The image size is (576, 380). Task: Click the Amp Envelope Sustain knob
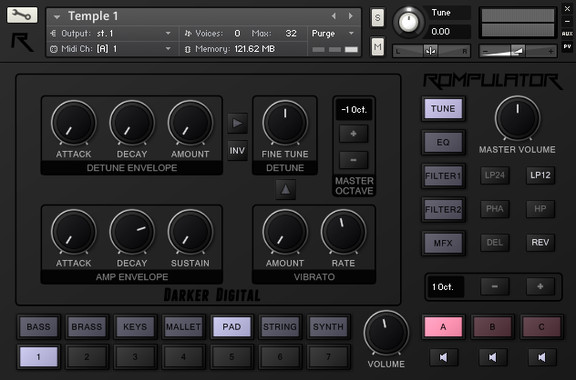click(x=190, y=232)
